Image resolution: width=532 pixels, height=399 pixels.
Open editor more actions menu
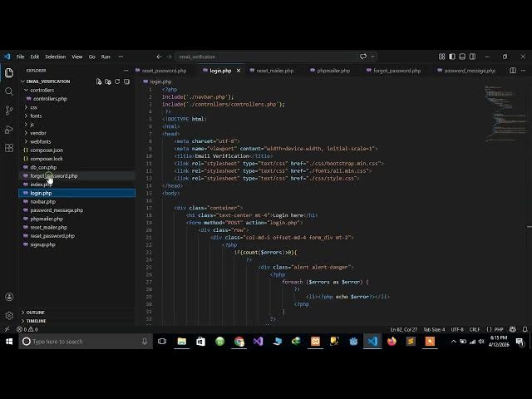[523, 71]
